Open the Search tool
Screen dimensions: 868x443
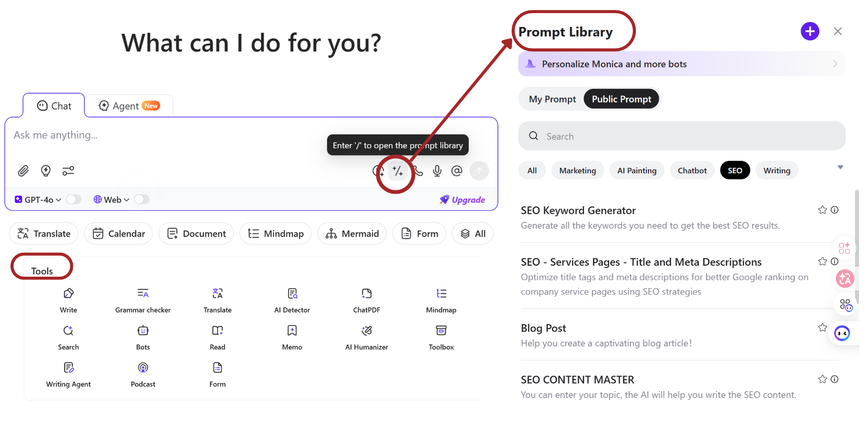coord(68,337)
